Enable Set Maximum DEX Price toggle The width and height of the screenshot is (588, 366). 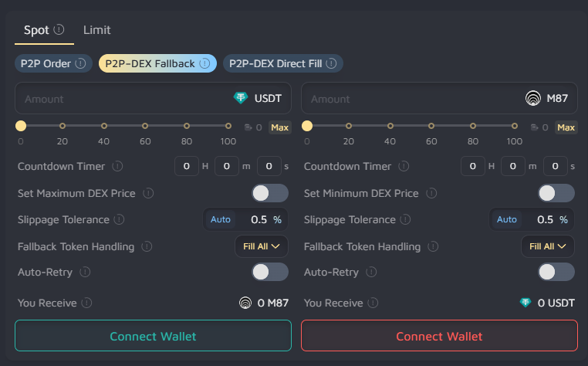(x=270, y=193)
